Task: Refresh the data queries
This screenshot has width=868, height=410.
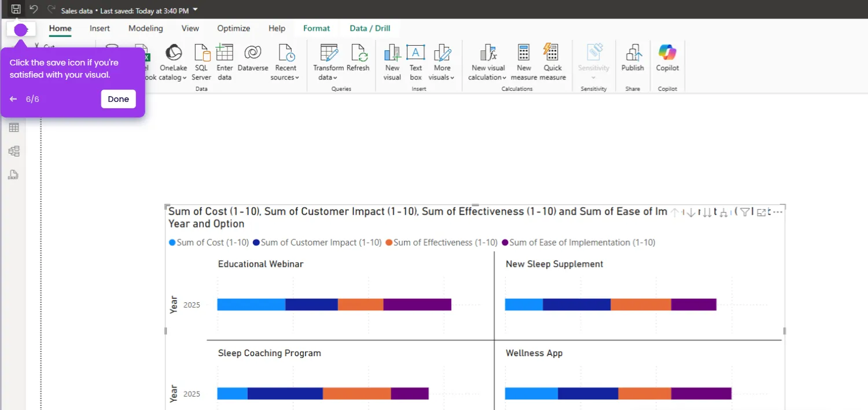Action: pos(358,58)
